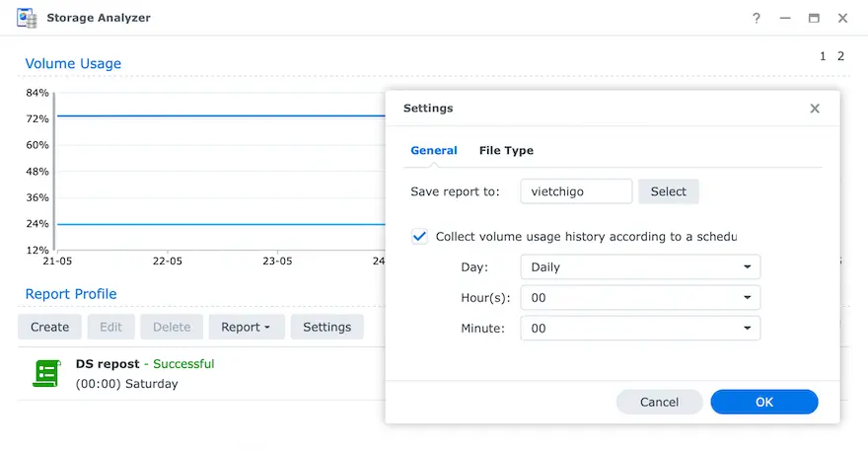Click the DS repost report profile icon

(45, 373)
